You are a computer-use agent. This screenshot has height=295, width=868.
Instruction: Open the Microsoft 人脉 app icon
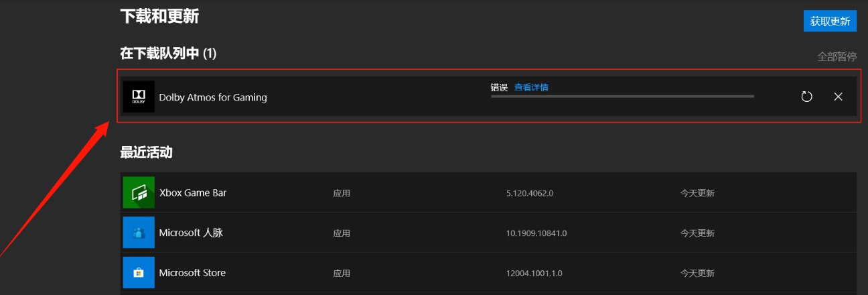139,233
